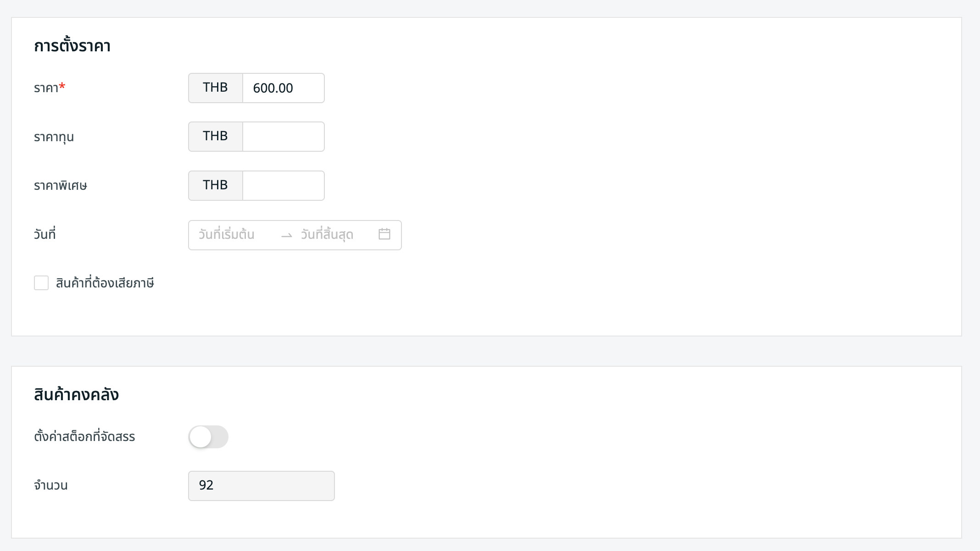This screenshot has width=980, height=551.
Task: Open the วันที่สิ้นสุด end date picker
Action: [x=327, y=235]
